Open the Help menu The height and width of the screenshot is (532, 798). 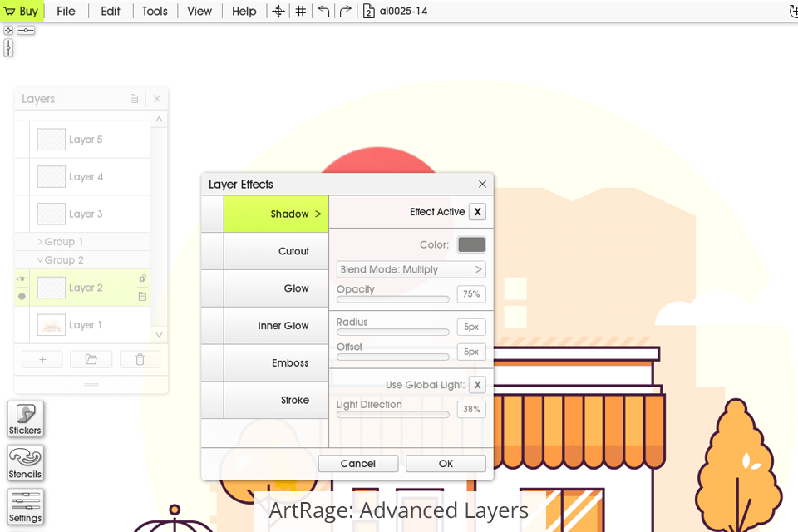pos(244,11)
